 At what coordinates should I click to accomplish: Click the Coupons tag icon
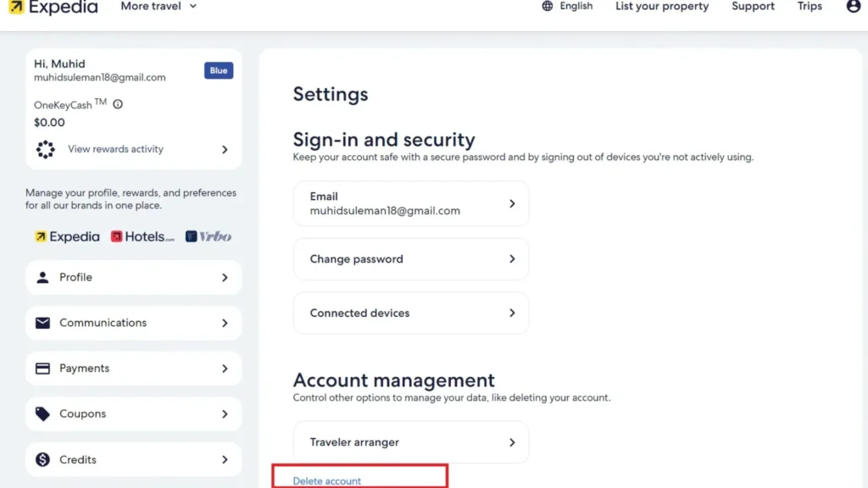click(42, 413)
